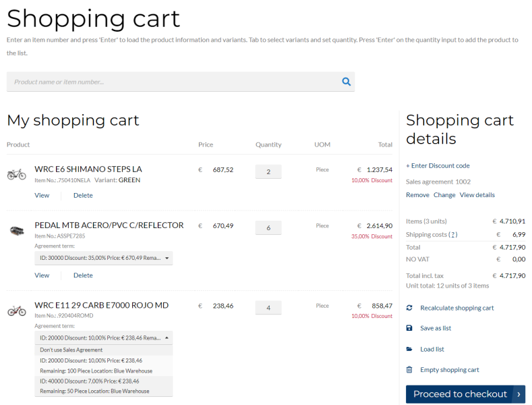Delete the PEDAL MTB ACERO item
This screenshot has width=532, height=405.
click(83, 275)
